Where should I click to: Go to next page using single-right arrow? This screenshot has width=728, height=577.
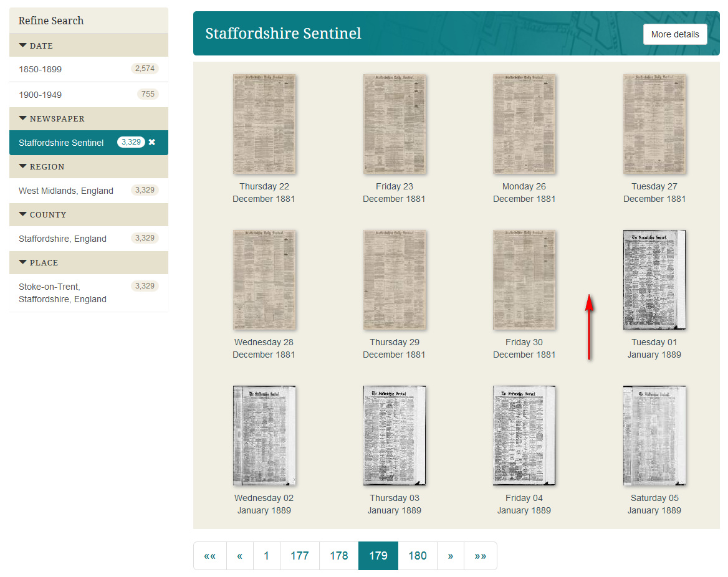450,556
